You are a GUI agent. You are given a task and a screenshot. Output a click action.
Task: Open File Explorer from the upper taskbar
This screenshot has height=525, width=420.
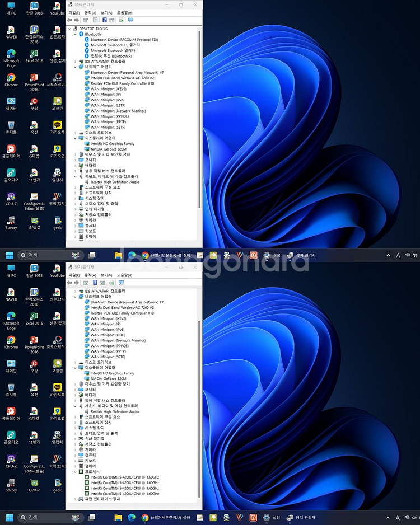coord(118,255)
